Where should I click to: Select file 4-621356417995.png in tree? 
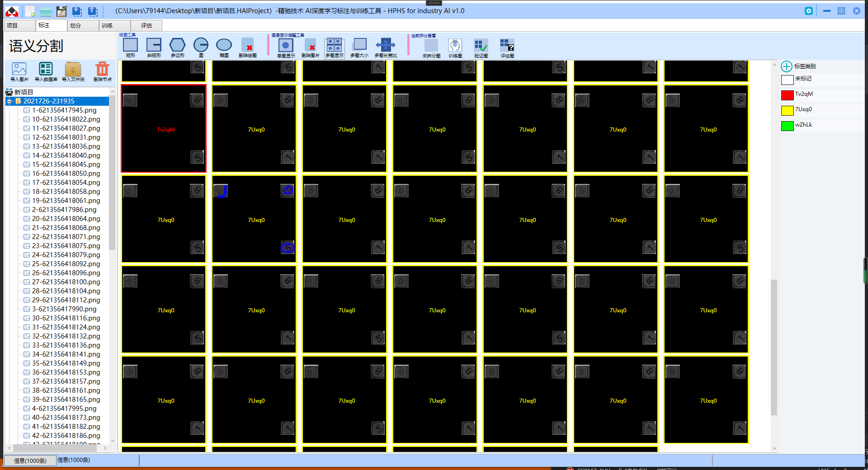[64, 409]
